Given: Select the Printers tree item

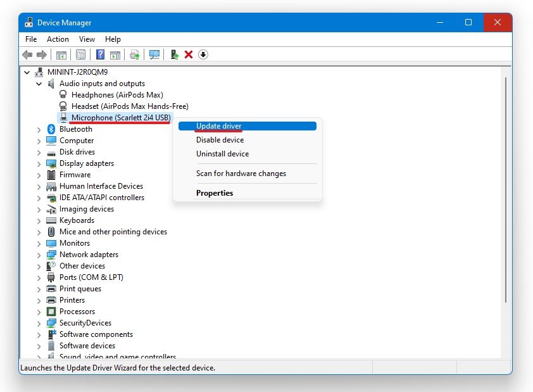Looking at the screenshot, I should coord(72,300).
